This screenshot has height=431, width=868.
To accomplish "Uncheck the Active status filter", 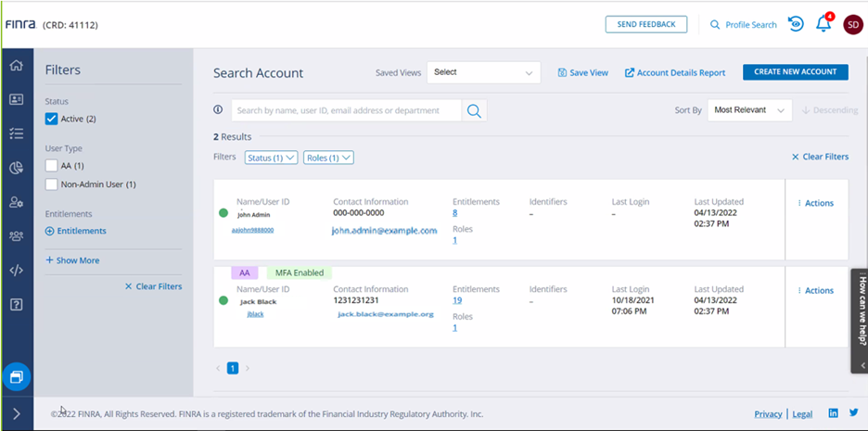I will click(52, 119).
